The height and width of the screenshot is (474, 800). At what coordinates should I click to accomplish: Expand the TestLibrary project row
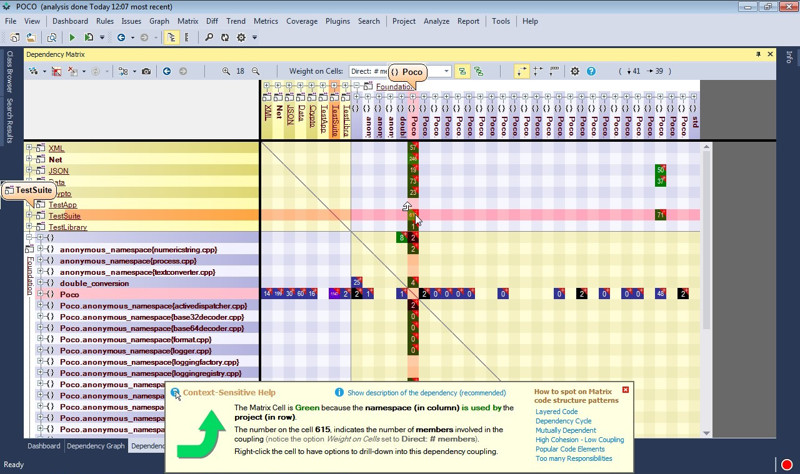click(x=29, y=227)
